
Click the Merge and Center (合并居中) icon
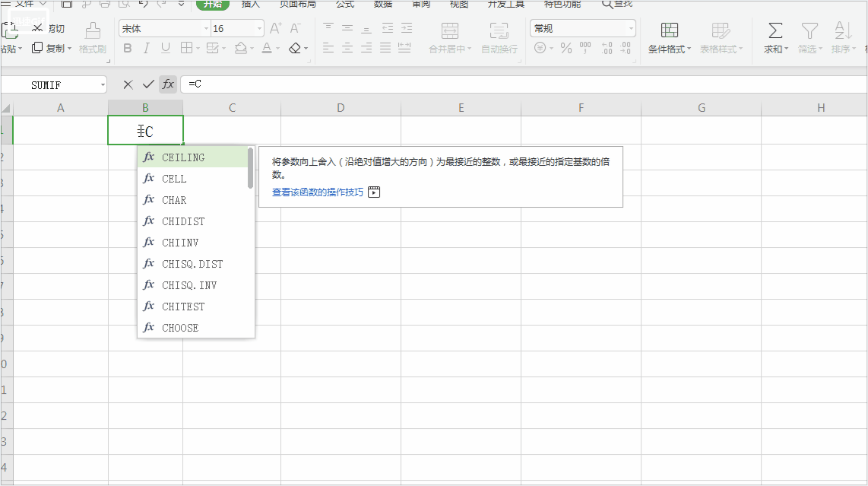click(x=449, y=30)
